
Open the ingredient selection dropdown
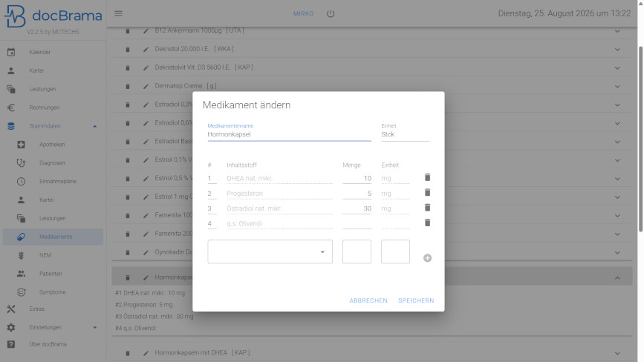270,251
